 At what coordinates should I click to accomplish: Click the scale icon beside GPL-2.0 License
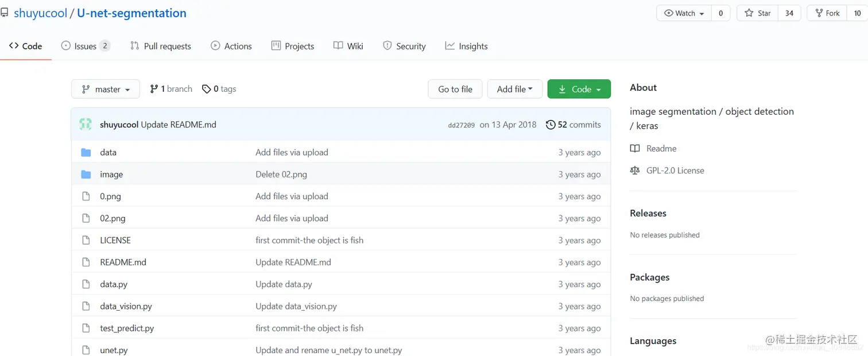tap(635, 171)
